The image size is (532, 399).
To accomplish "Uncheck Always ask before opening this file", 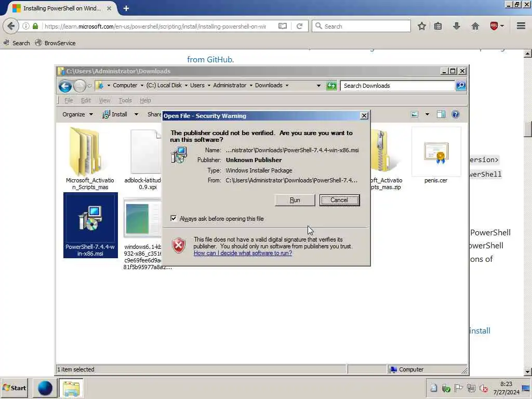I will tap(174, 218).
